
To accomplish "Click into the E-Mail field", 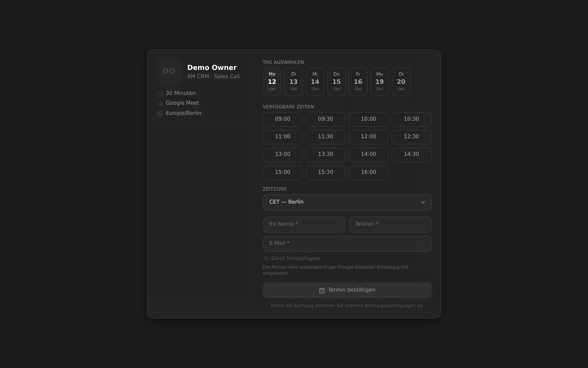I will coord(347,244).
